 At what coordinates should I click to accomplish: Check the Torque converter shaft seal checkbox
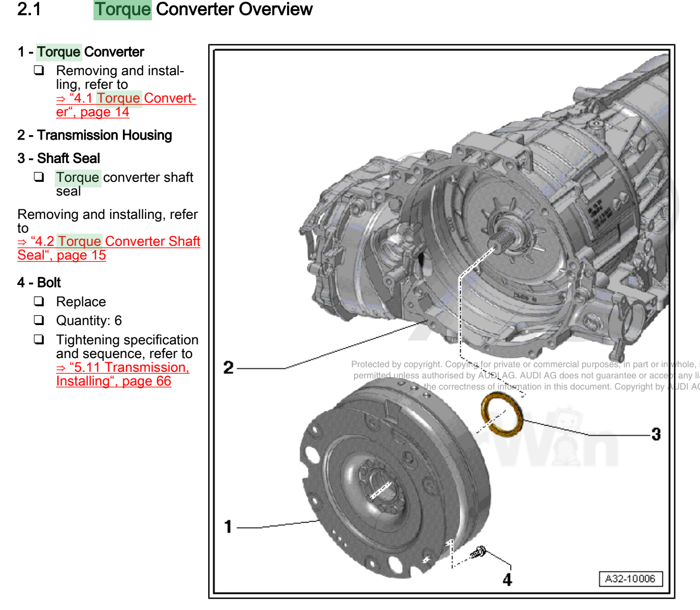tap(38, 177)
